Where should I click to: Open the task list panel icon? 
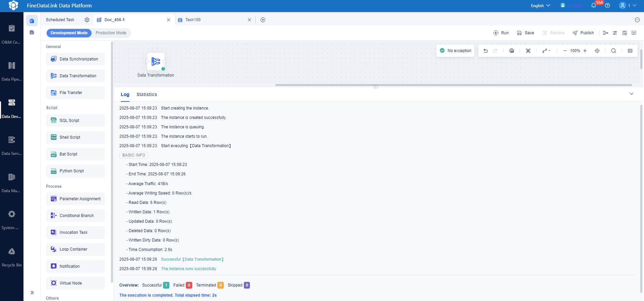[x=32, y=21]
